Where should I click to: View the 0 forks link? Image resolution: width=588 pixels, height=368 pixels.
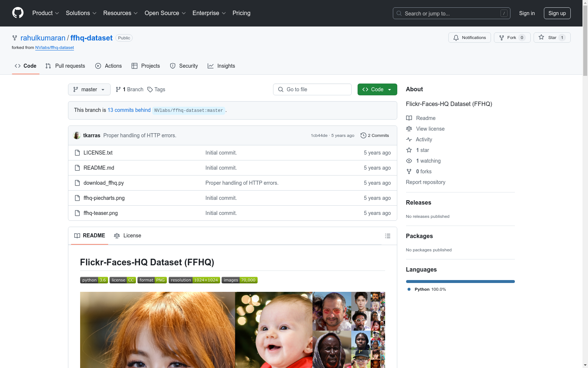pyautogui.click(x=419, y=171)
